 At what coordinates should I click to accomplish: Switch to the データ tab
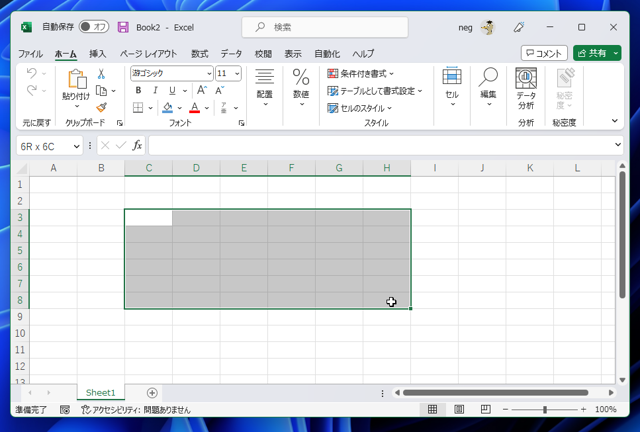(x=231, y=54)
